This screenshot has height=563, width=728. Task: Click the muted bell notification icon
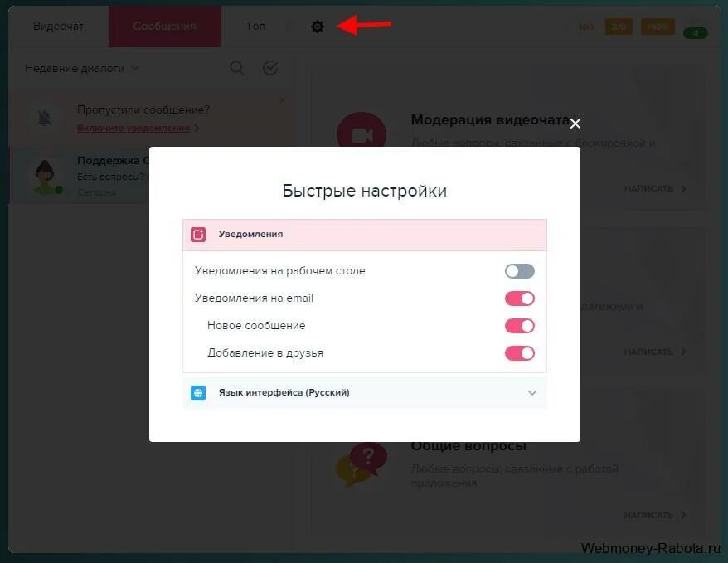point(45,118)
